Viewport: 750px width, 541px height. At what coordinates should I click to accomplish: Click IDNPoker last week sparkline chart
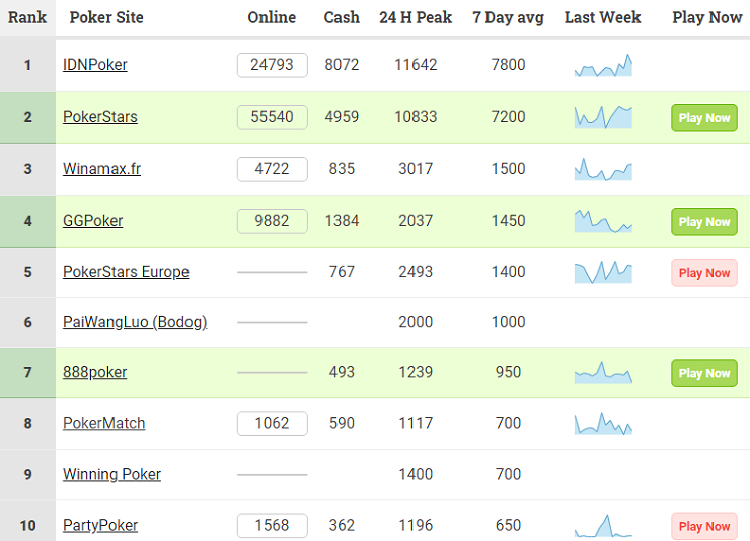coord(603,66)
